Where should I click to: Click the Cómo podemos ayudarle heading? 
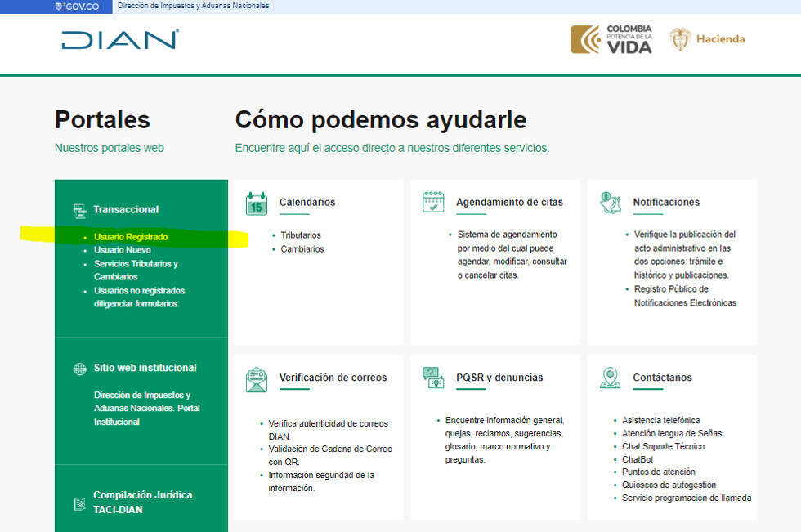(x=381, y=120)
